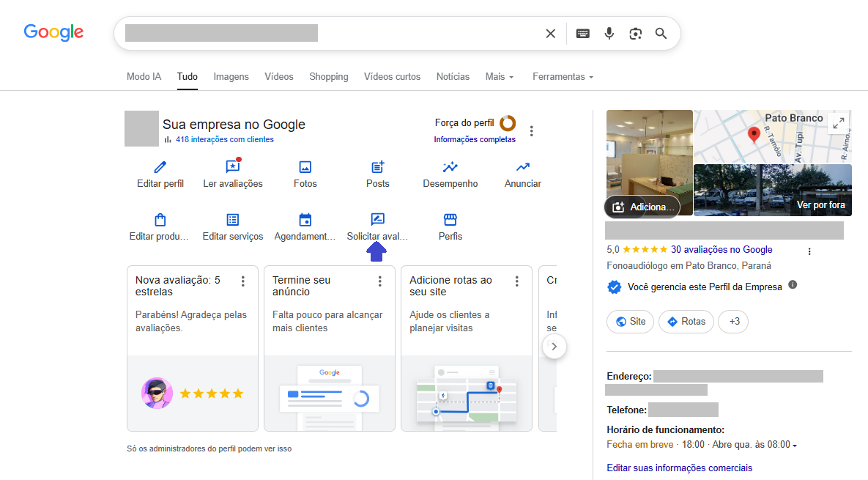The width and height of the screenshot is (868, 480).
Task: Open the business interior photo
Action: coord(649,162)
